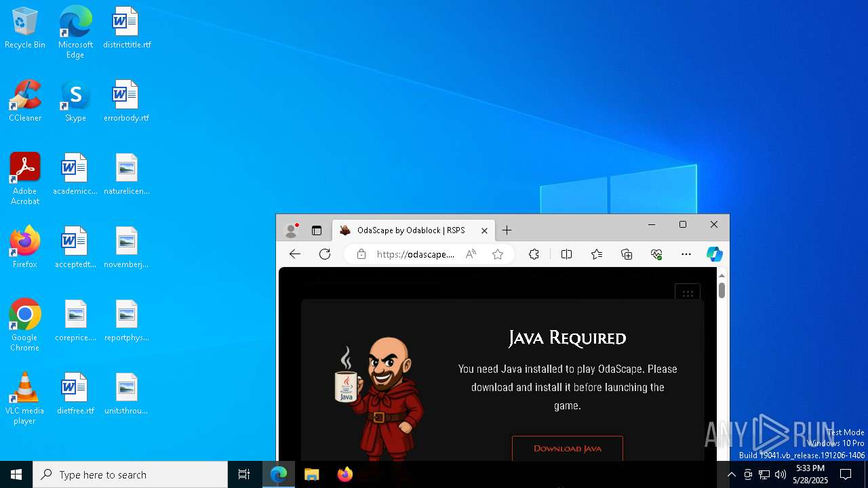868x488 pixels.
Task: Open Google Chrome desktop shortcut
Action: (25, 325)
